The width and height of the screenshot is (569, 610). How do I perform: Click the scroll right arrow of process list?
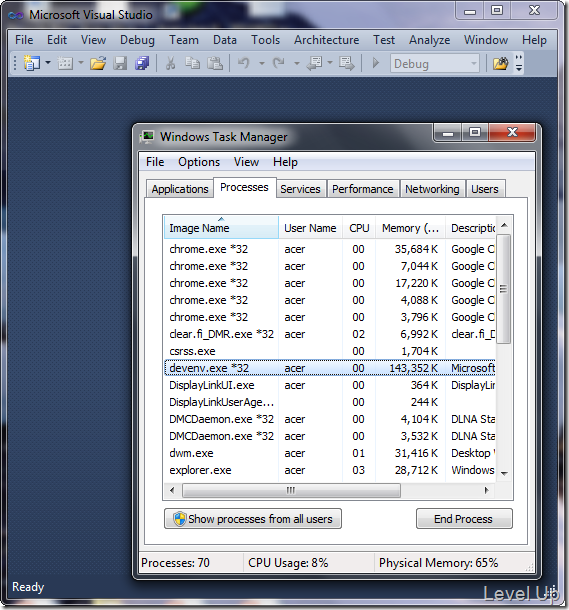[486, 490]
